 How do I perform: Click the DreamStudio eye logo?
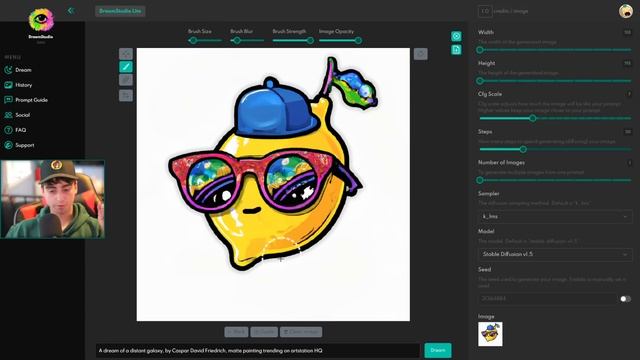41,20
